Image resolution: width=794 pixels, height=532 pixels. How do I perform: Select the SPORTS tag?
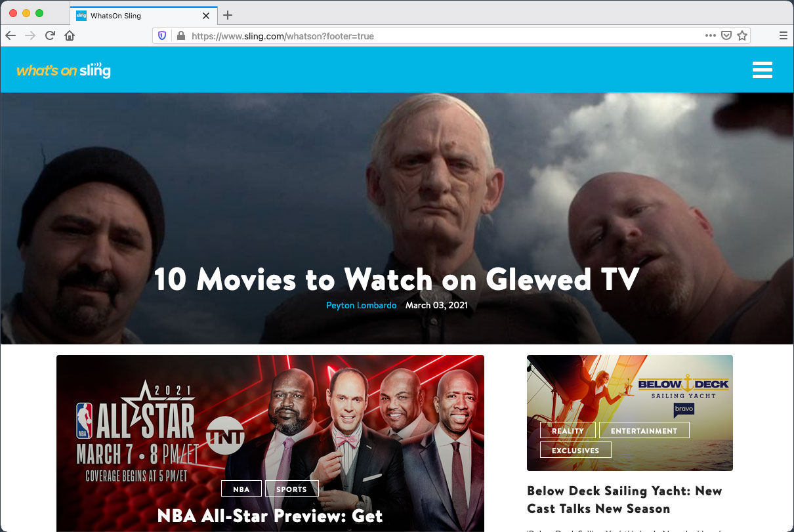pyautogui.click(x=291, y=489)
